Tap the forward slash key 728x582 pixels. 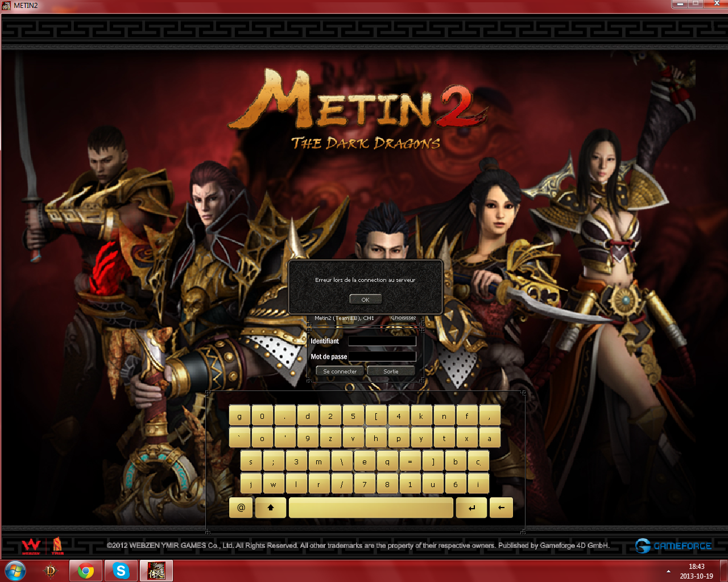tap(342, 484)
